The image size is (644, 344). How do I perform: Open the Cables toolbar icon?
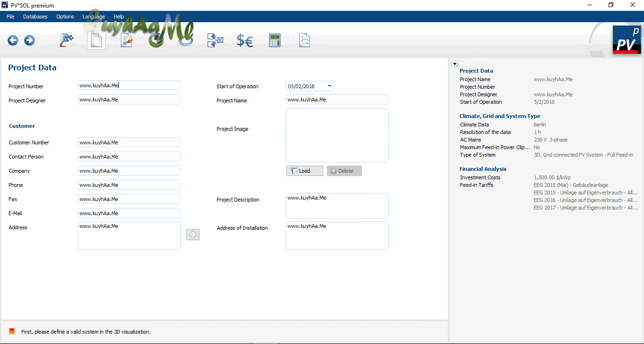point(185,41)
